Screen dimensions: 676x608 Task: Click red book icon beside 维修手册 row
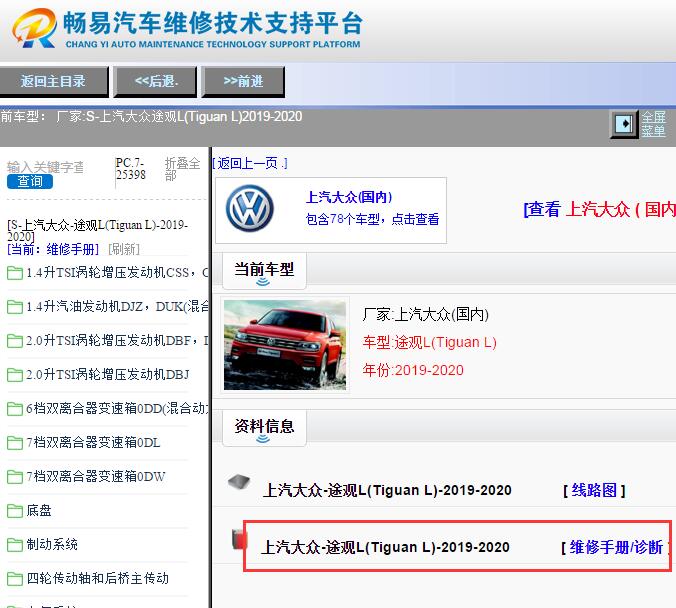click(x=239, y=539)
